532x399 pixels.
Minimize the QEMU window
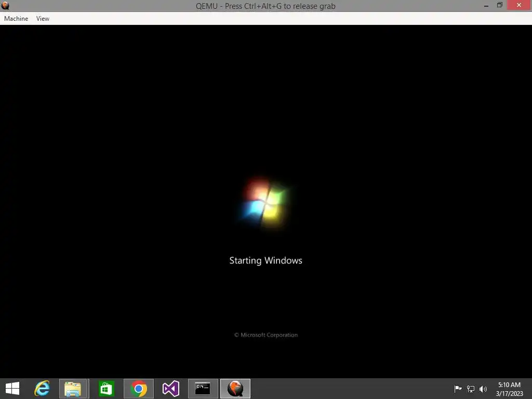click(486, 5)
